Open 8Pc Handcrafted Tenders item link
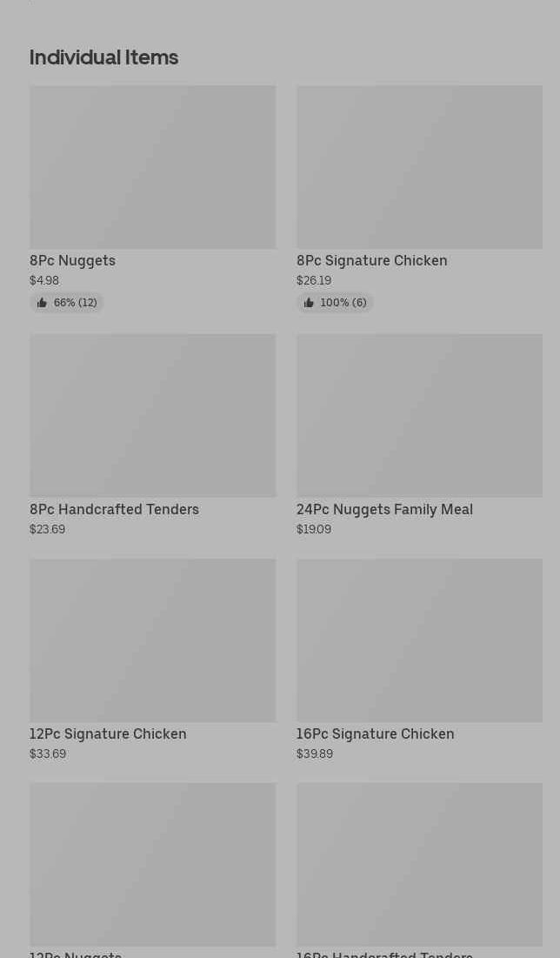The image size is (560, 958). point(114,509)
